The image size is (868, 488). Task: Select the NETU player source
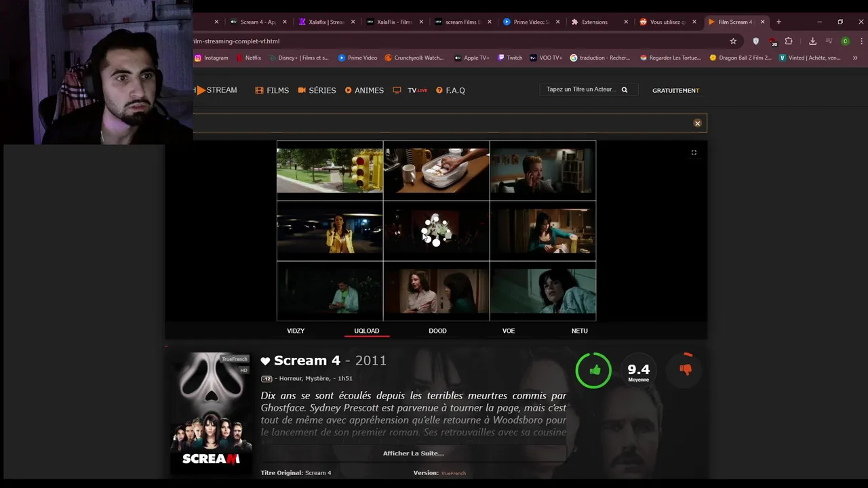[x=579, y=331]
